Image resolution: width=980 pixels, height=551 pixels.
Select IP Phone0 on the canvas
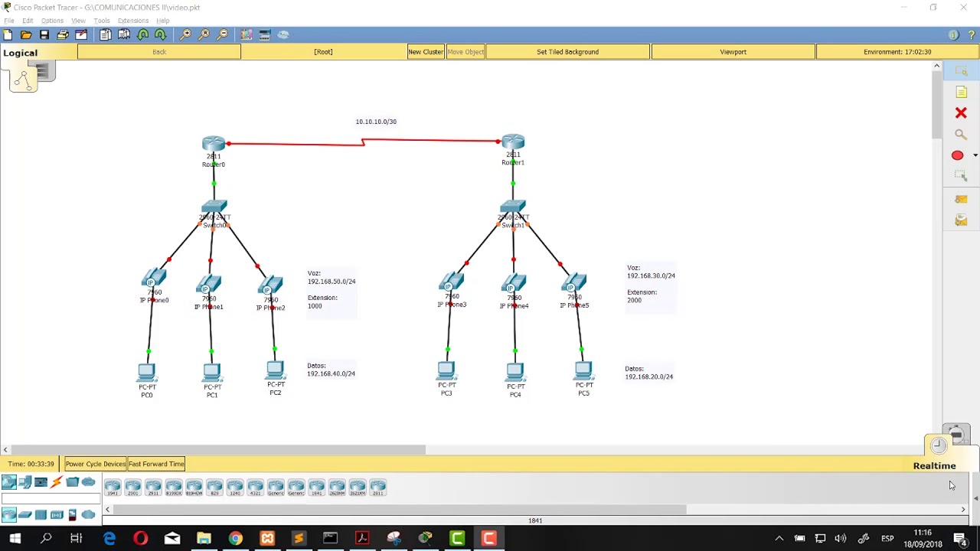click(x=154, y=279)
